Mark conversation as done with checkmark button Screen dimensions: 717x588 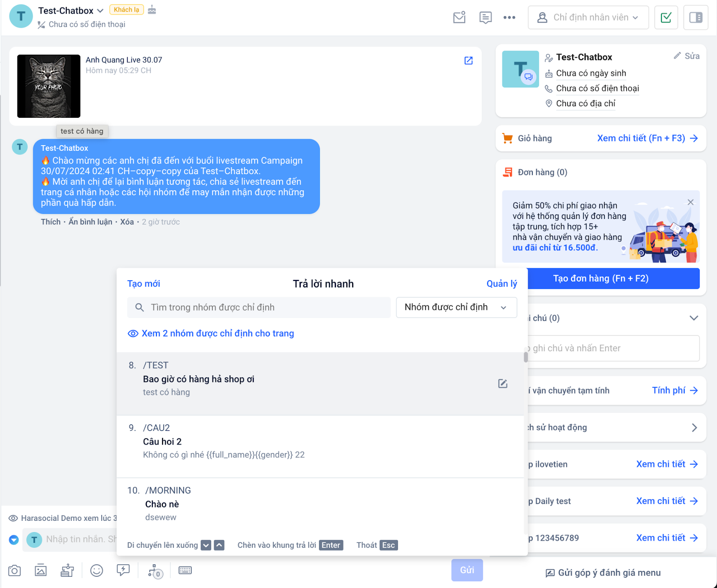pyautogui.click(x=666, y=17)
